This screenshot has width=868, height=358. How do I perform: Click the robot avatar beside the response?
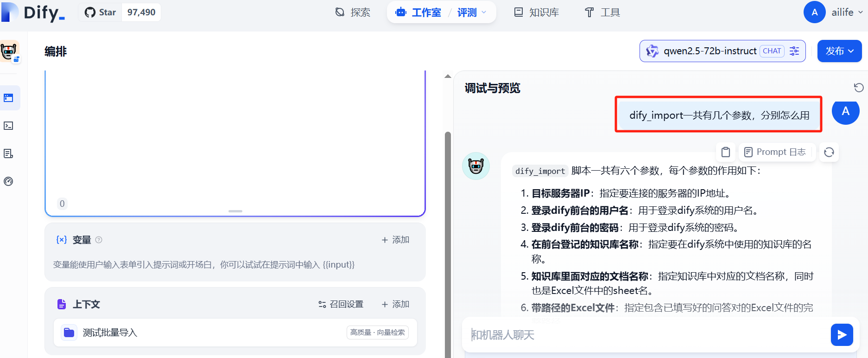click(x=476, y=166)
